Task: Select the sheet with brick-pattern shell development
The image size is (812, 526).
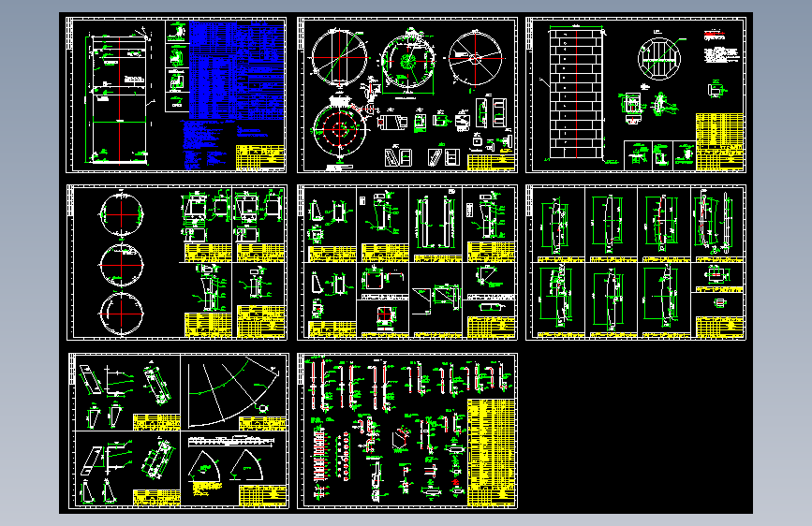Action: click(636, 95)
